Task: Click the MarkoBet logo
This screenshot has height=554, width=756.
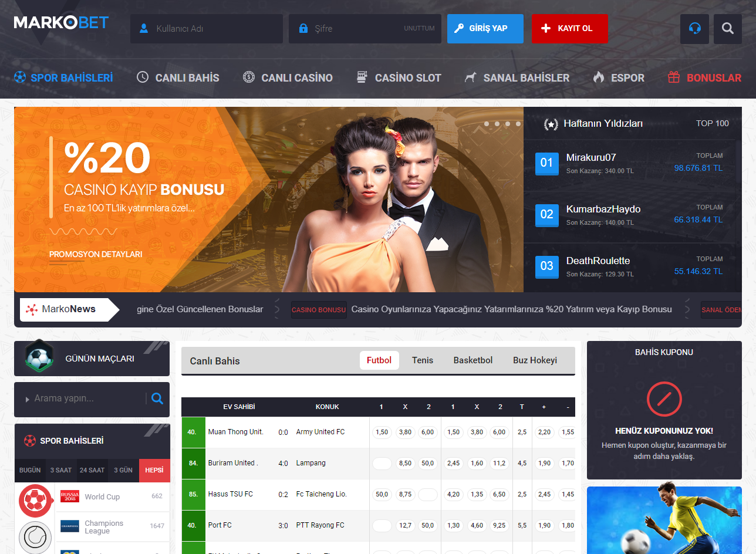Action: pos(61,23)
